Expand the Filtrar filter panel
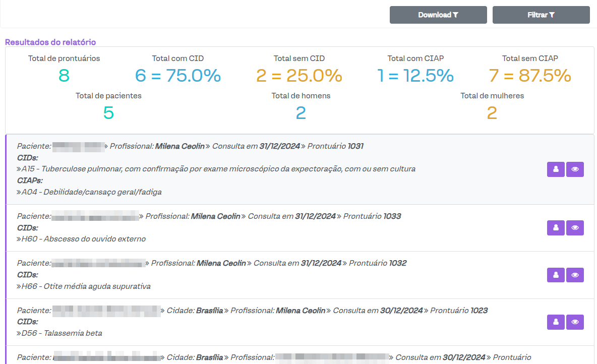The width and height of the screenshot is (597, 364). coord(541,15)
